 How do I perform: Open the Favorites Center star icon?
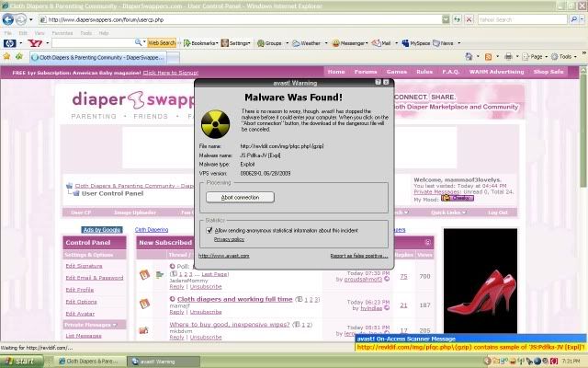6,57
